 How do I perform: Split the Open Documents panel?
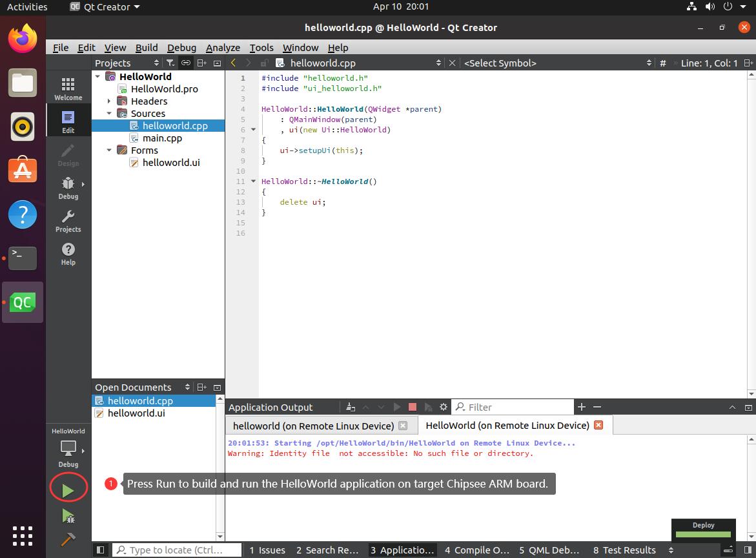(x=201, y=387)
